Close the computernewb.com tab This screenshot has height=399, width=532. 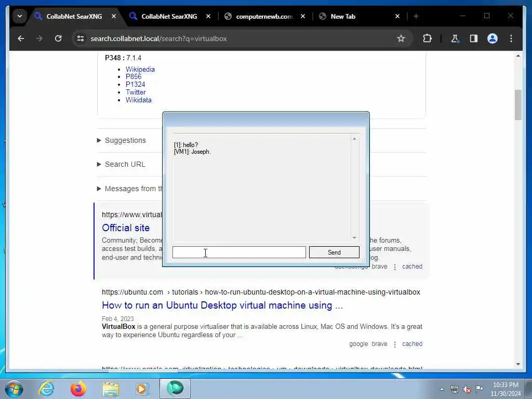point(303,16)
